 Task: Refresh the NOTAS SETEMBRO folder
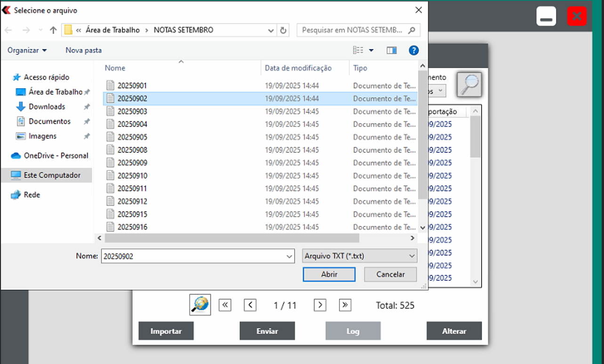[283, 30]
